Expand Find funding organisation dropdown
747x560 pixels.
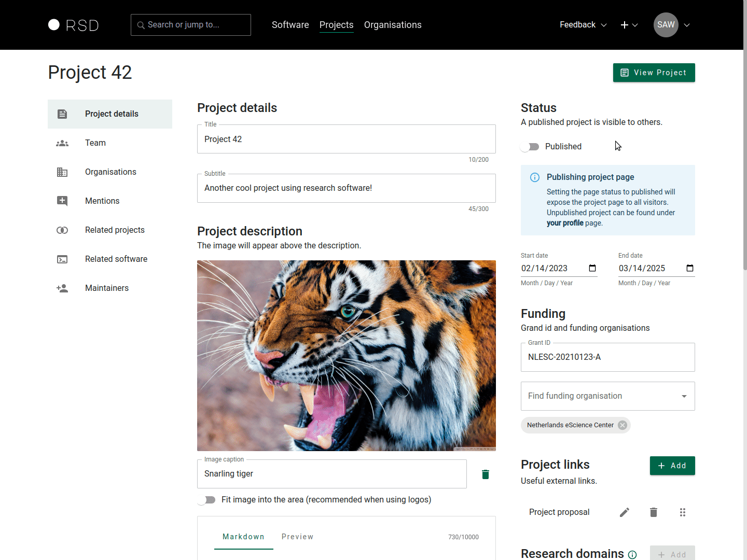[684, 396]
